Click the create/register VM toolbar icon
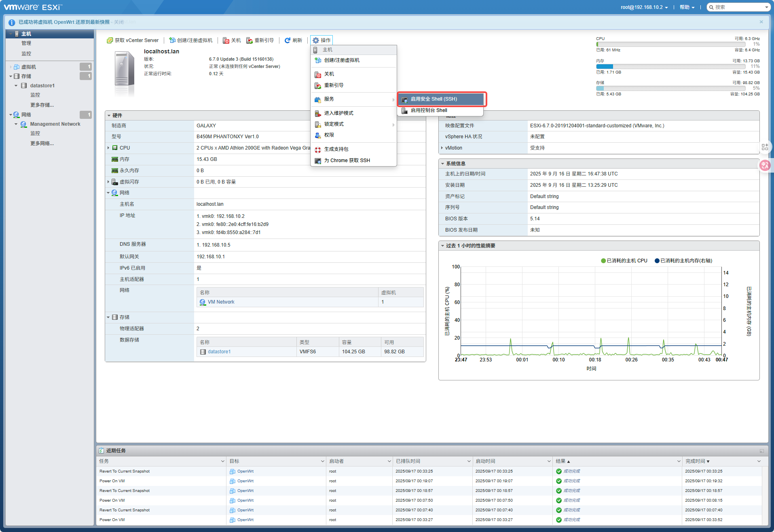 (x=172, y=40)
